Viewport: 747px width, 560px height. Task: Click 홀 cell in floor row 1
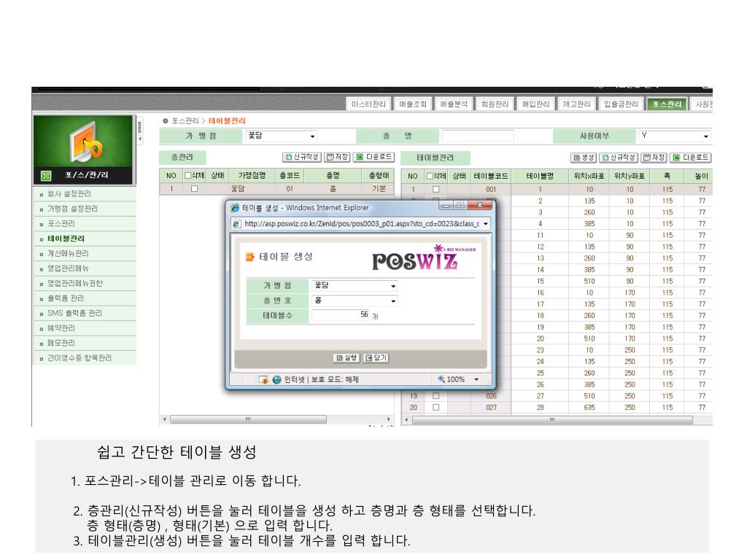point(333,189)
